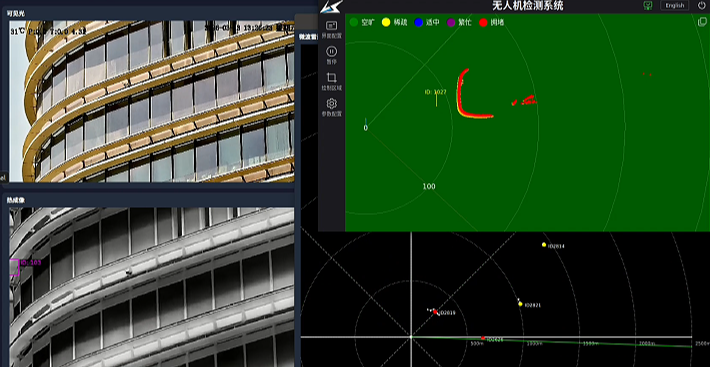This screenshot has width=710, height=367.
Task: Select the yellow radar target ID2814
Action: tap(544, 245)
